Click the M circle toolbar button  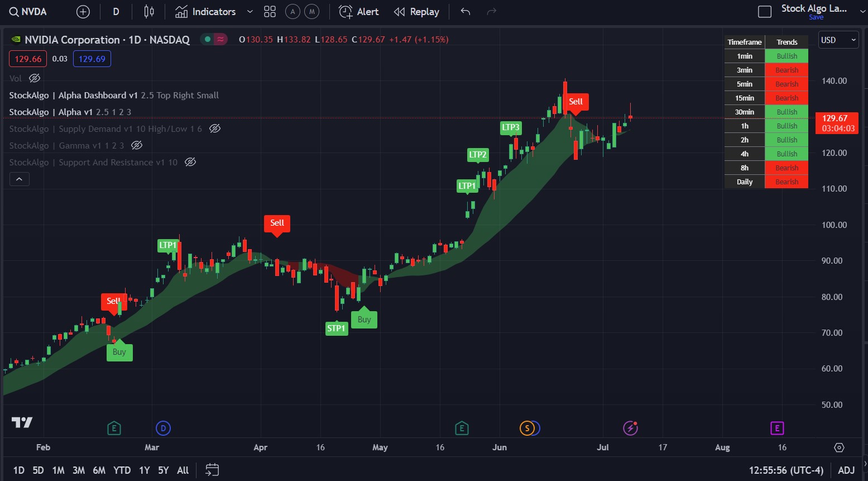[311, 12]
